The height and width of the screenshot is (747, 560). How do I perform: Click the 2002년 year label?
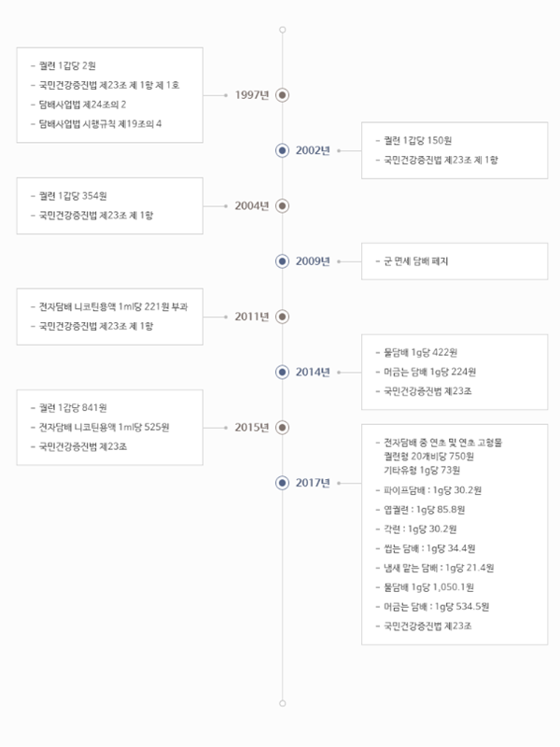click(313, 150)
